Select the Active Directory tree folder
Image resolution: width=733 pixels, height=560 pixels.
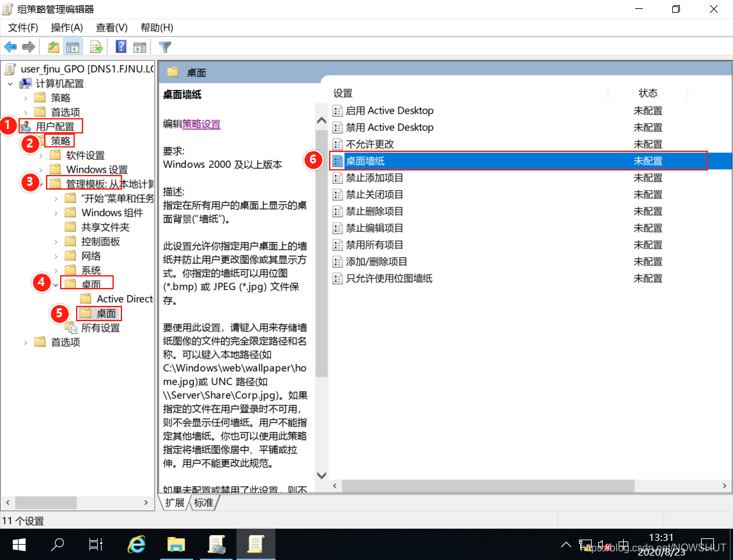[125, 299]
